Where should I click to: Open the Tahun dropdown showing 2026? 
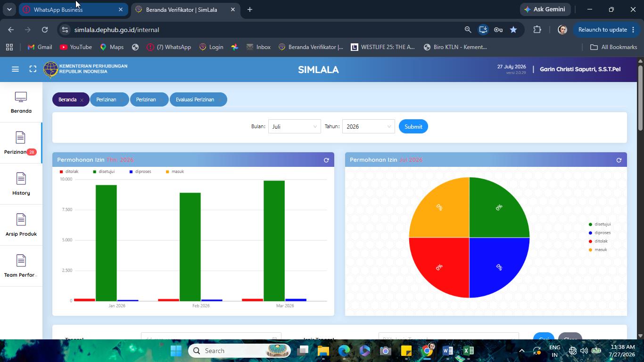(x=369, y=127)
